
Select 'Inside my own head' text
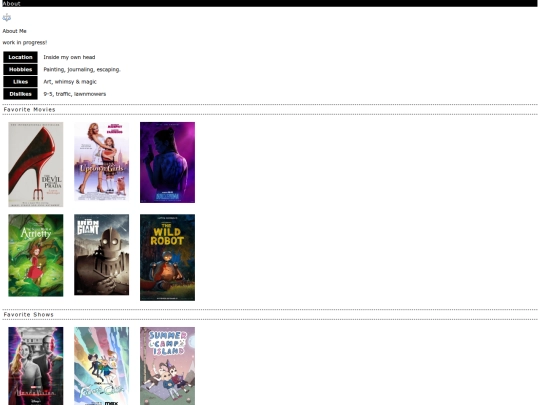(x=69, y=57)
